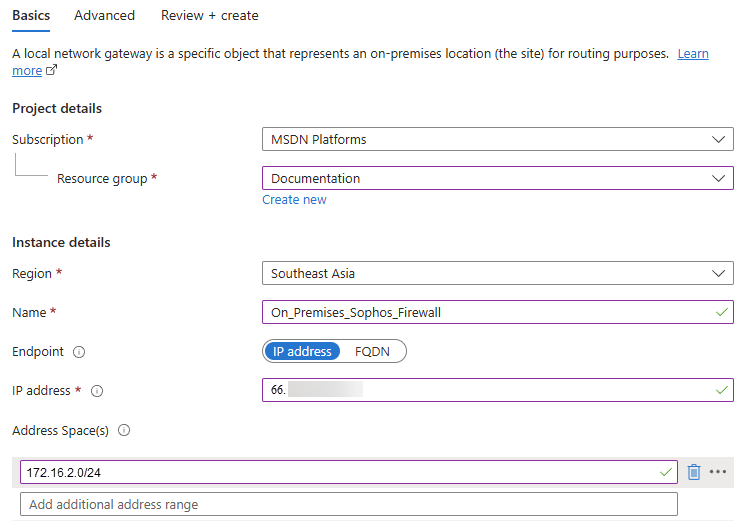Click the IP address input field
Image resolution: width=743 pixels, height=525 pixels.
tap(490, 390)
